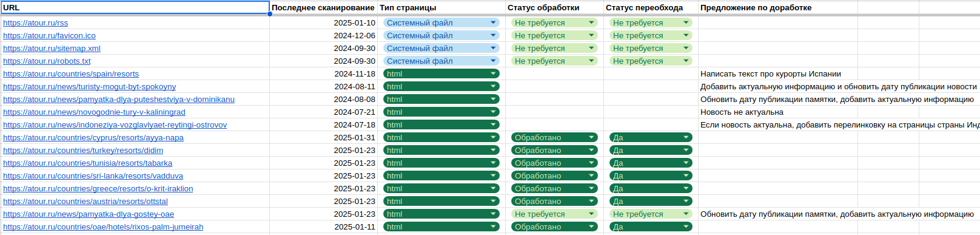Select scan date cell 2025-01-10
The image size is (980, 235).
click(323, 23)
